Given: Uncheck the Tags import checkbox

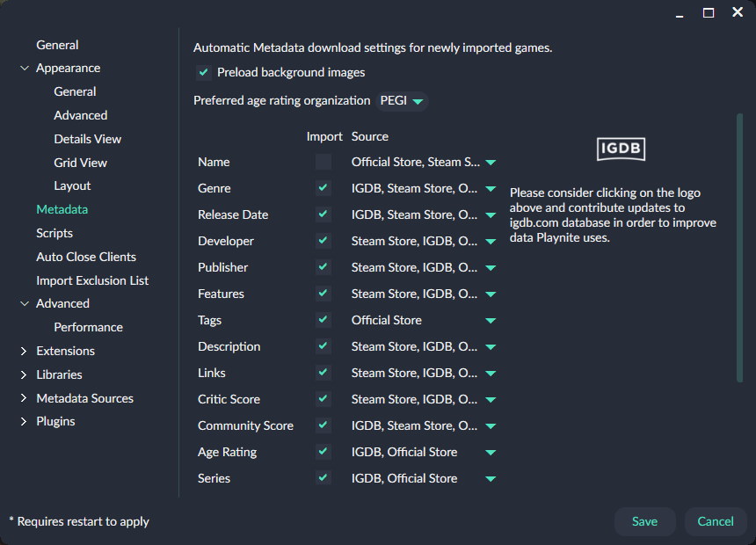Looking at the screenshot, I should pos(323,320).
